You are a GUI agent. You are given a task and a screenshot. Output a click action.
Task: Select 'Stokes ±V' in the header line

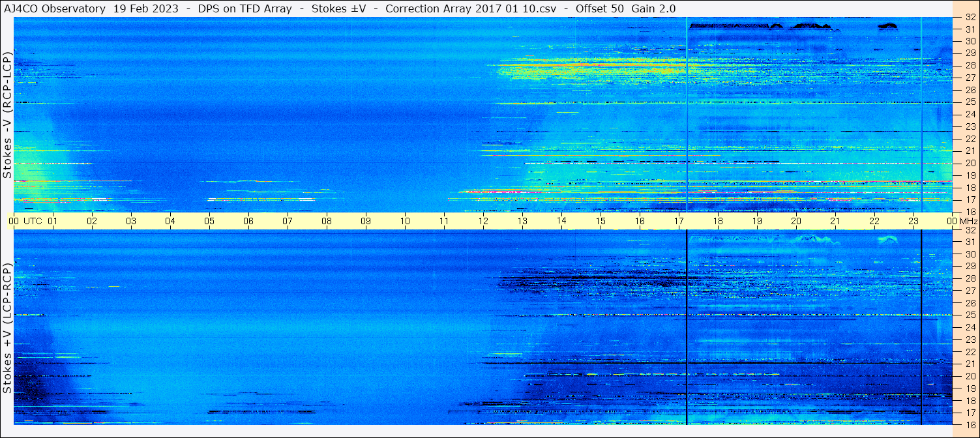click(x=338, y=8)
